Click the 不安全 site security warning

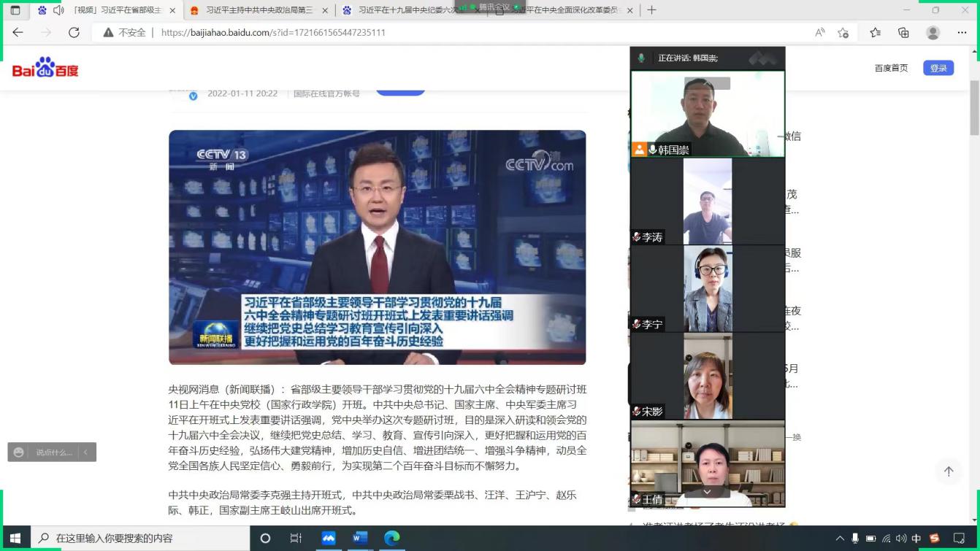[124, 32]
